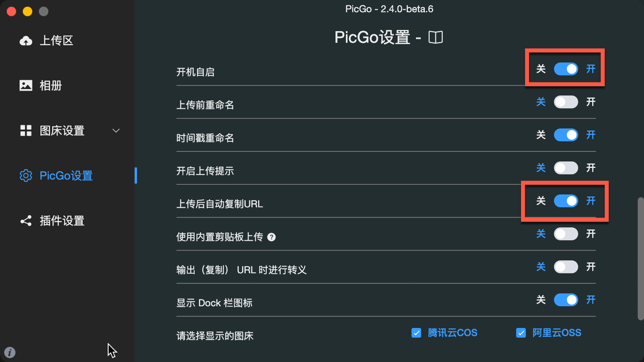644x362 pixels.
Task: Click the vertical scrollbar on the right edge
Action: coord(640,259)
